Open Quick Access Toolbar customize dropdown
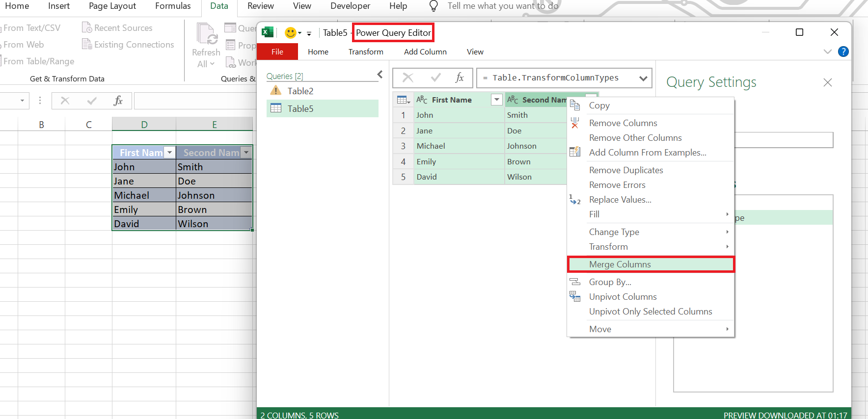Image resolution: width=868 pixels, height=419 pixels. click(x=309, y=33)
